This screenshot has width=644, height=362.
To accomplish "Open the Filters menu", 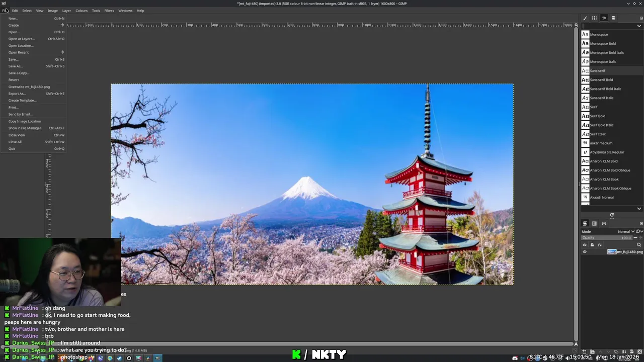I will [x=109, y=11].
